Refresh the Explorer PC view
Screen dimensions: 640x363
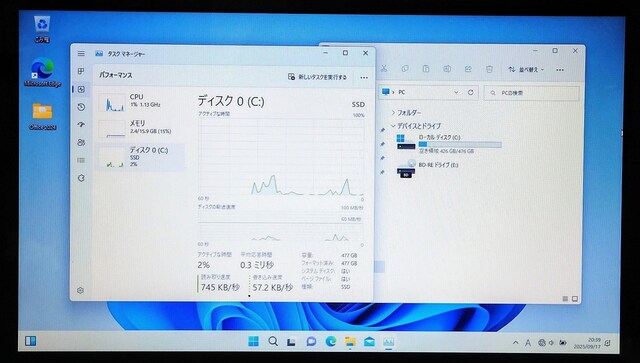click(470, 92)
